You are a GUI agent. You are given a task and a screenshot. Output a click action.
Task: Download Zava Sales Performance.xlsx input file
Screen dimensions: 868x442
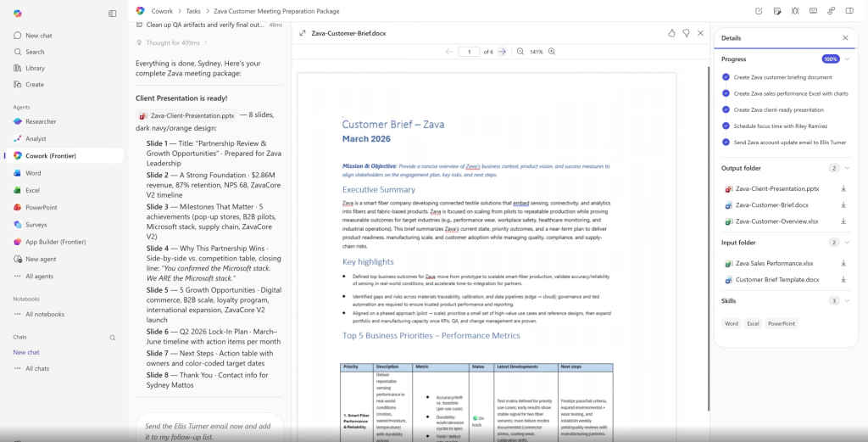843,263
